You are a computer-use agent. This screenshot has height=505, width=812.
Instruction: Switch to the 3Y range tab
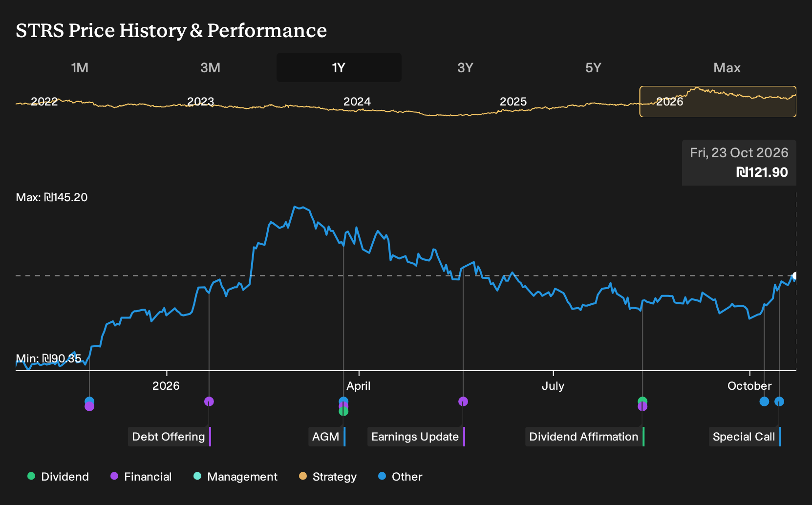465,67
